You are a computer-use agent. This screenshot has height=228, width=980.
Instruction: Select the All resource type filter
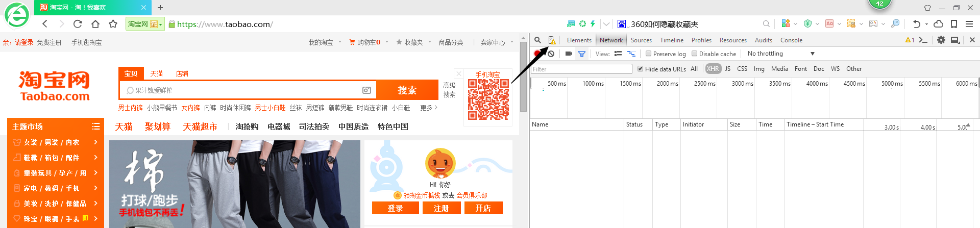[x=694, y=69]
